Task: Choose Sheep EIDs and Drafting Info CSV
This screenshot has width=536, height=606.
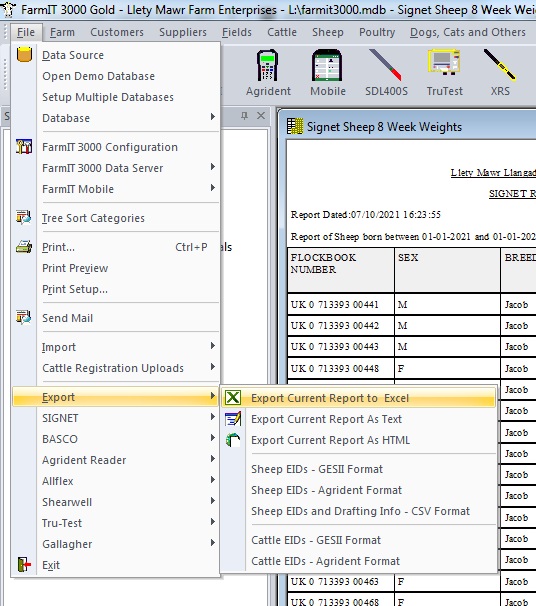Action: [x=358, y=511]
